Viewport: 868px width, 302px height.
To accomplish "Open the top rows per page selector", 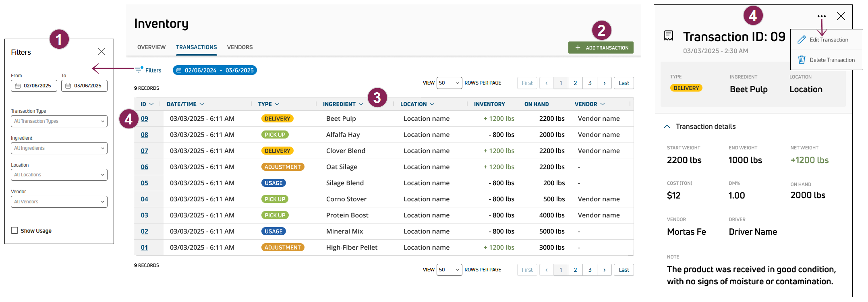I will (449, 83).
